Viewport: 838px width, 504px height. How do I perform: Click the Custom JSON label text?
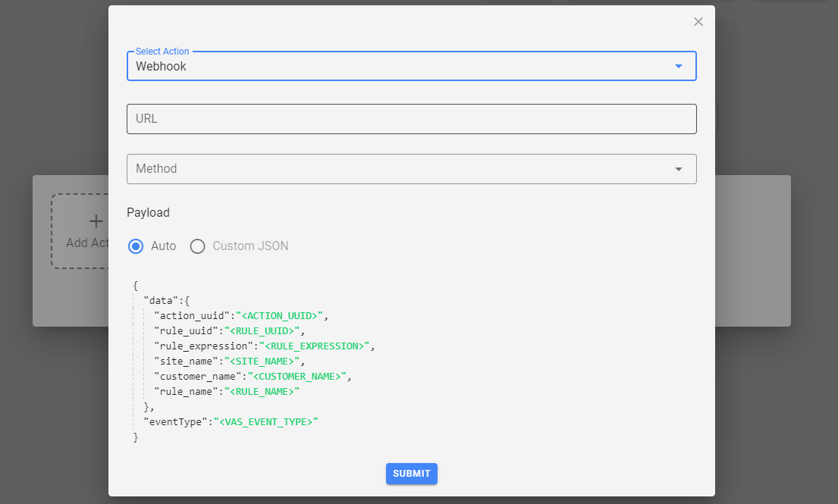(250, 246)
